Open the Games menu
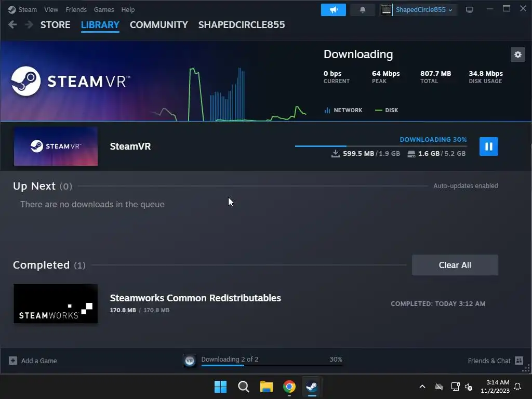The image size is (532, 399). (104, 9)
